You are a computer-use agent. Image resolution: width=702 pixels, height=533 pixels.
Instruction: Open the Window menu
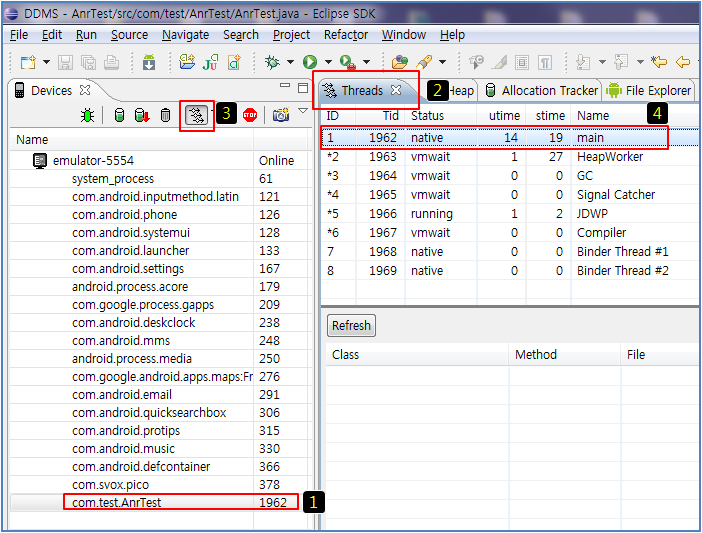point(404,34)
